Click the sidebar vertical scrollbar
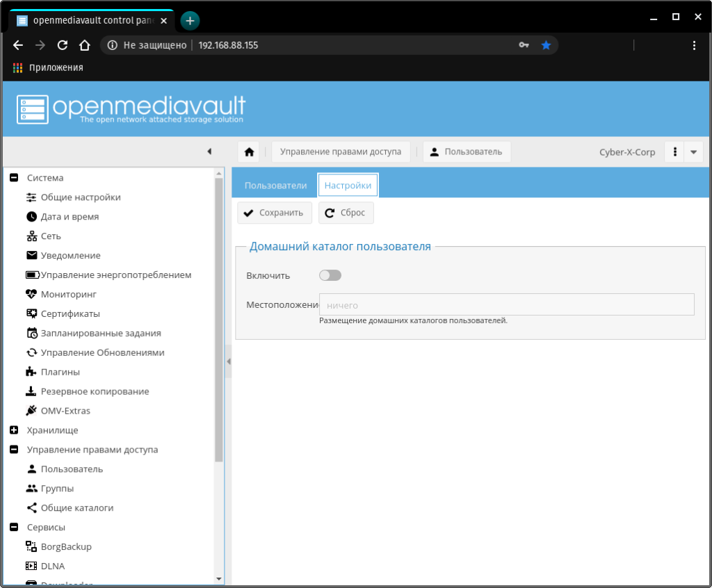Image resolution: width=712 pixels, height=588 pixels. [219, 320]
